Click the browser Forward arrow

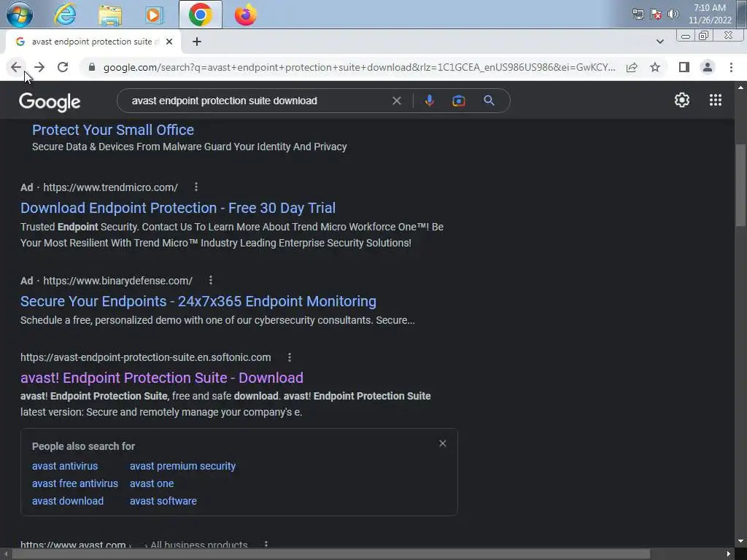coord(39,67)
